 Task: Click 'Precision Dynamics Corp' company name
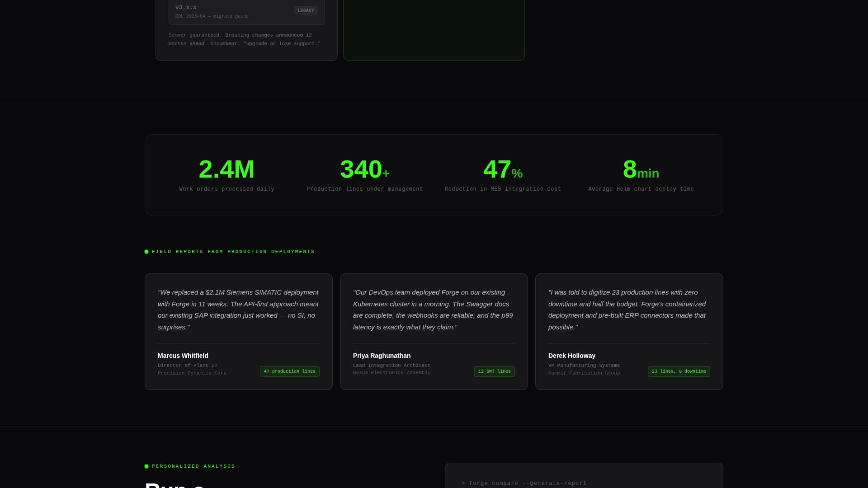[192, 373]
